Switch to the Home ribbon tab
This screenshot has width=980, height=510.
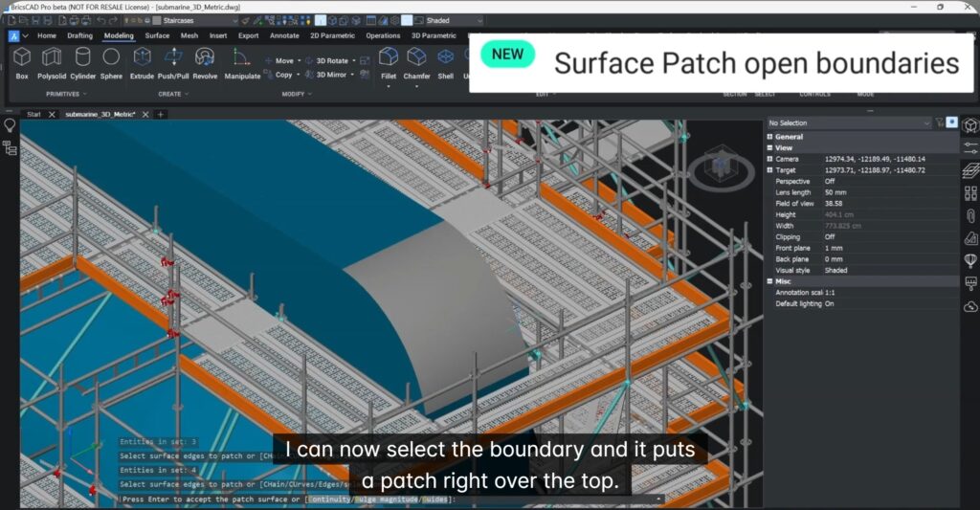(x=47, y=35)
